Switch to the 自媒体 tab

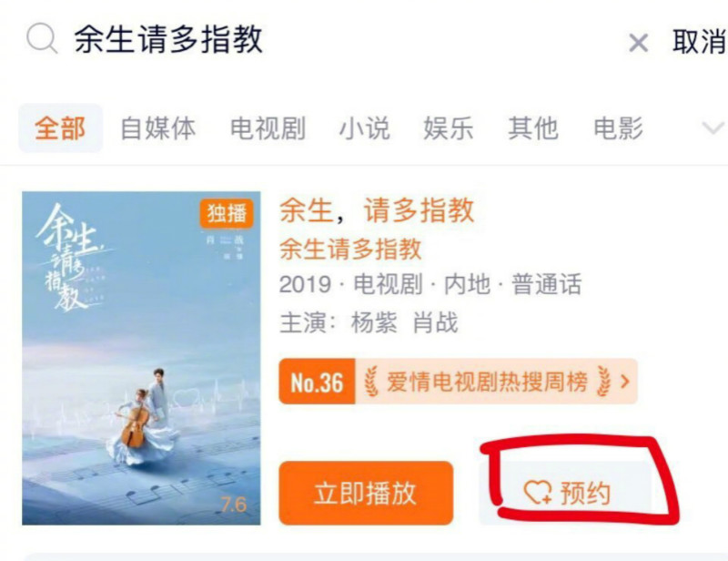(157, 128)
